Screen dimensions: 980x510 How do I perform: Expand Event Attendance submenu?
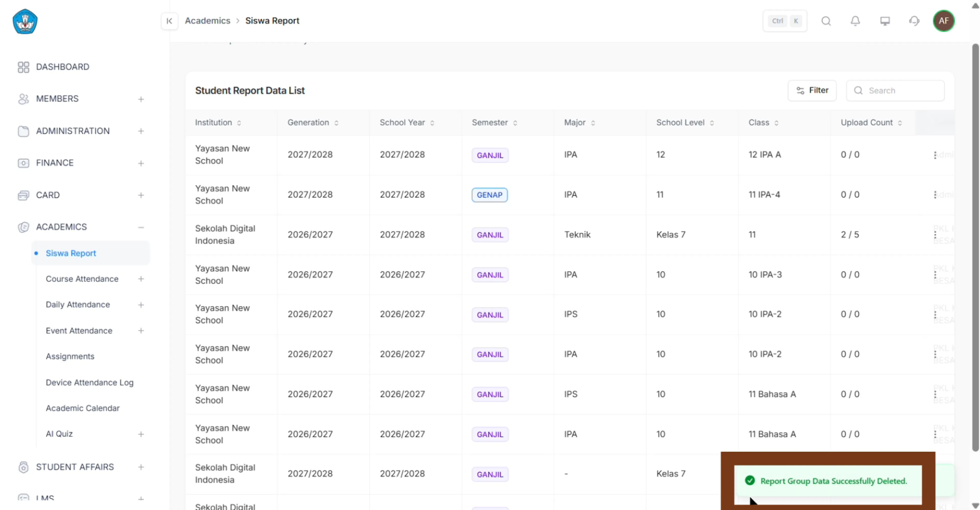[141, 331]
